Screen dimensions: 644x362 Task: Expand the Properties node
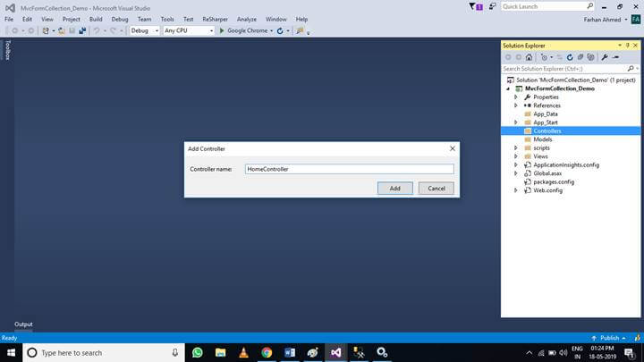pyautogui.click(x=516, y=97)
